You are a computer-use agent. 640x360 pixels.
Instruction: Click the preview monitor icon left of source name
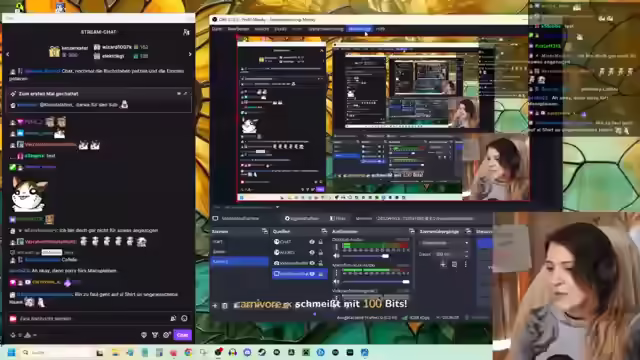(216, 218)
